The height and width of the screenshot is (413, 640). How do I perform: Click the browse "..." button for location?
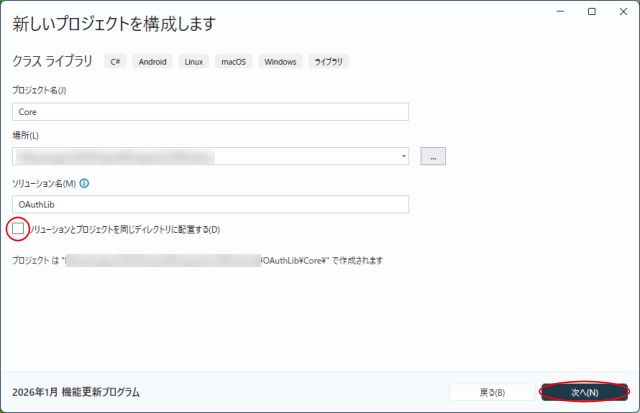coord(432,156)
